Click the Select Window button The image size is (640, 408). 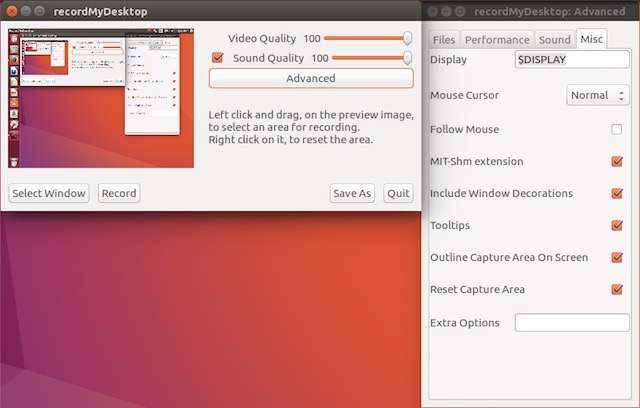click(48, 193)
